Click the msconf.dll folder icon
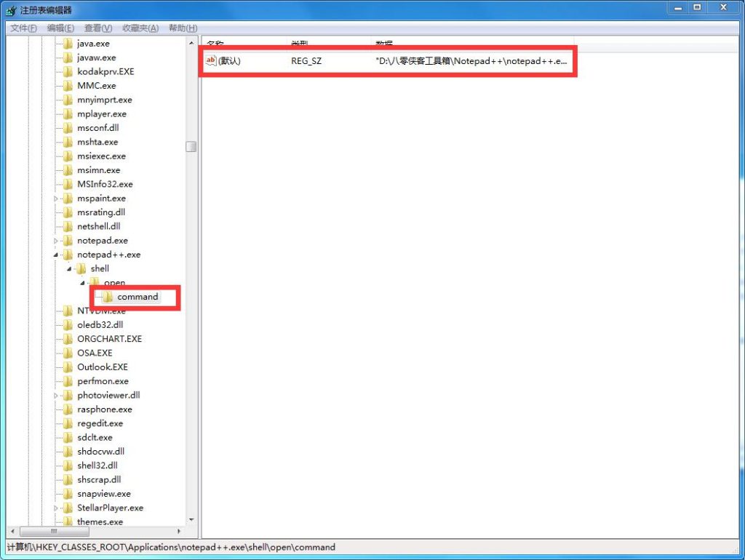The height and width of the screenshot is (560, 745). 68,128
